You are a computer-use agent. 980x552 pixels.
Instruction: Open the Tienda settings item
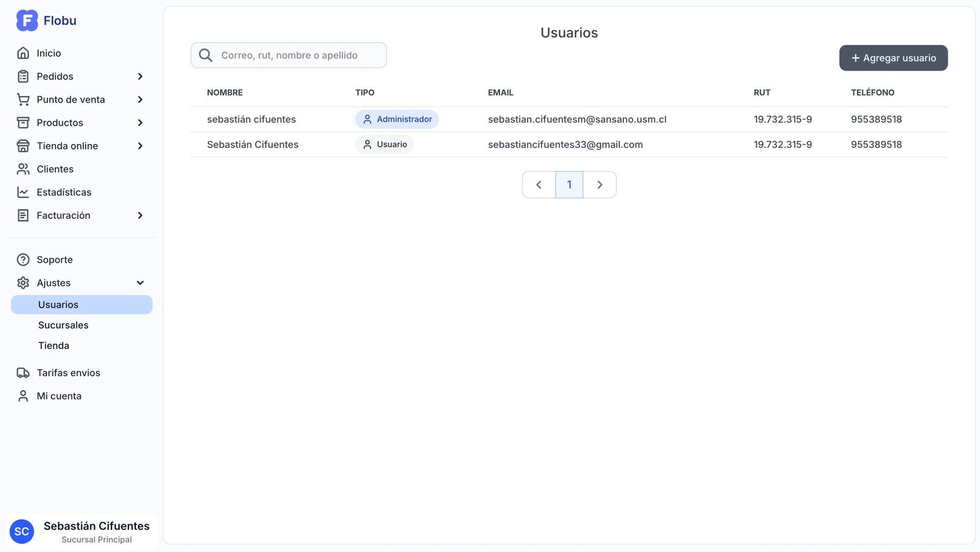pyautogui.click(x=54, y=346)
